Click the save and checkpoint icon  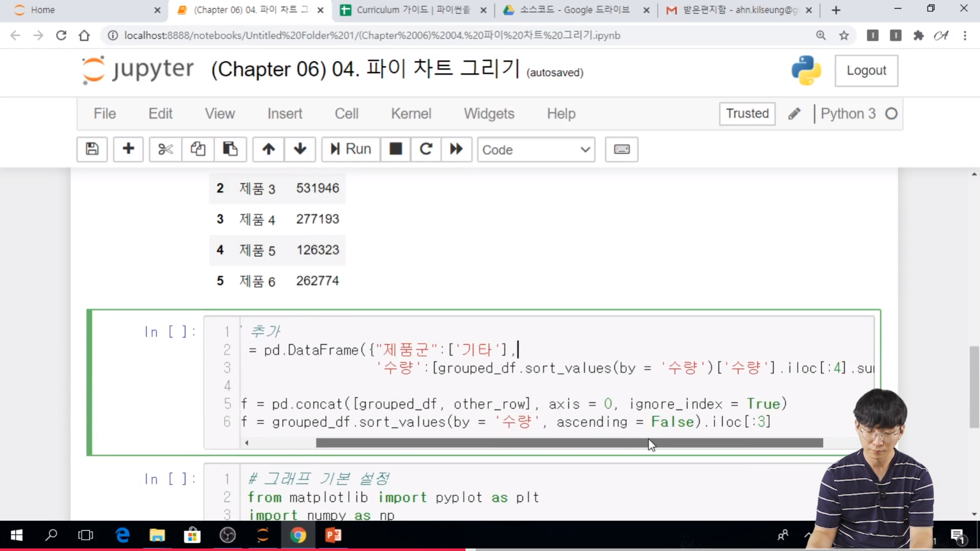click(x=92, y=149)
